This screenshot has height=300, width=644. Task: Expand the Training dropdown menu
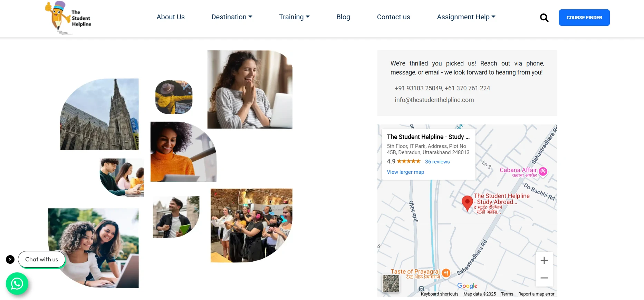point(294,17)
